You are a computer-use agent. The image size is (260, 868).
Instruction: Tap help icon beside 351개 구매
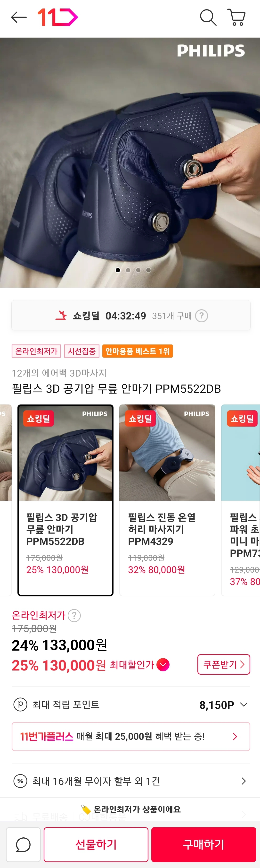tap(202, 316)
